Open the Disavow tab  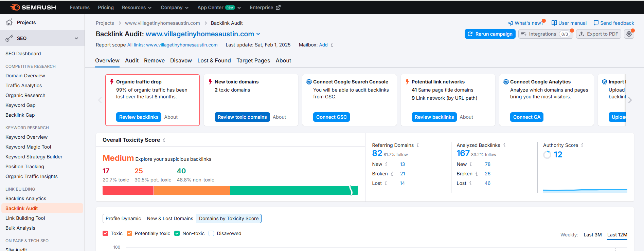tap(181, 60)
